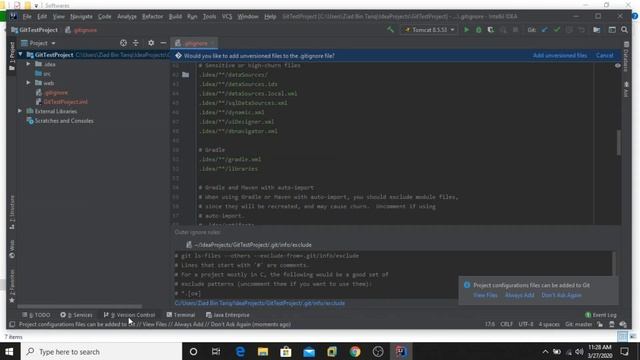640x360 pixels.
Task: Open the Terminal tool tab
Action: click(181, 315)
